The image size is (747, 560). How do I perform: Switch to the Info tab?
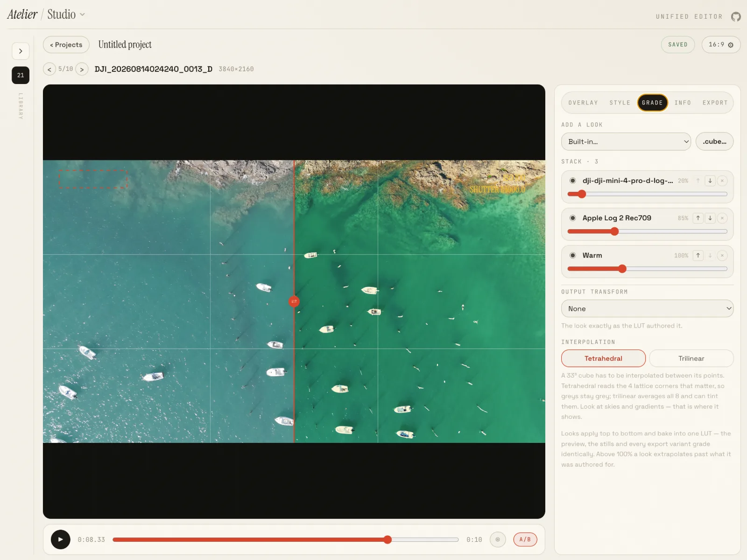pos(683,103)
